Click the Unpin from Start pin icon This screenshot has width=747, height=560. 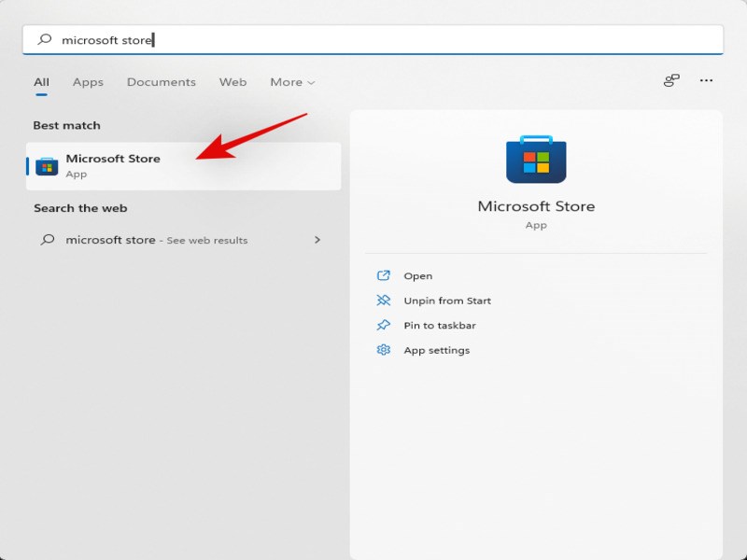(x=383, y=301)
